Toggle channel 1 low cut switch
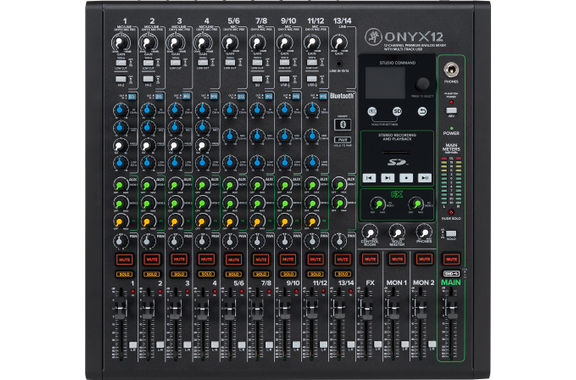The height and width of the screenshot is (380, 576). pos(121,63)
